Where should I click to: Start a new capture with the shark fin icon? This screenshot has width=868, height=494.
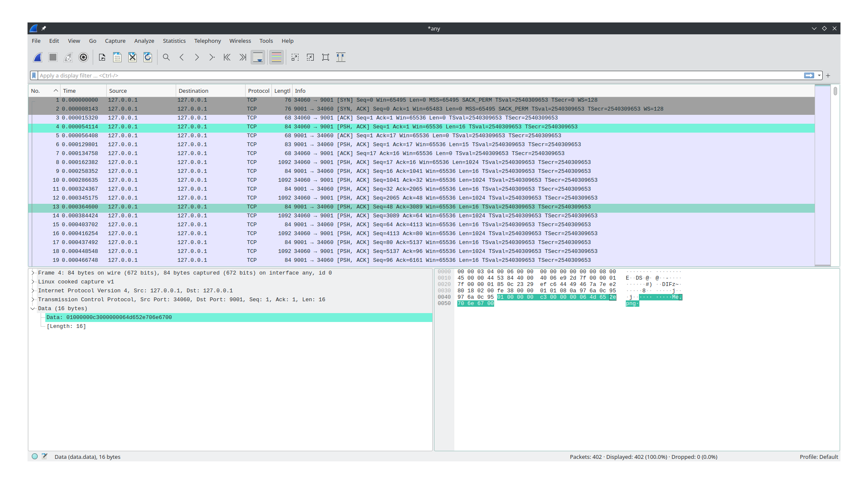(x=38, y=57)
